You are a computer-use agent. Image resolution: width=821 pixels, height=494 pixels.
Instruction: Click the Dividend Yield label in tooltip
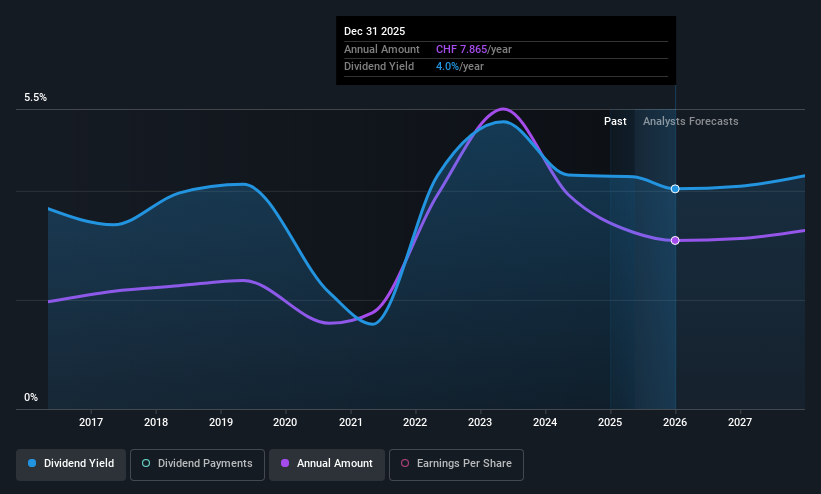pyautogui.click(x=379, y=67)
